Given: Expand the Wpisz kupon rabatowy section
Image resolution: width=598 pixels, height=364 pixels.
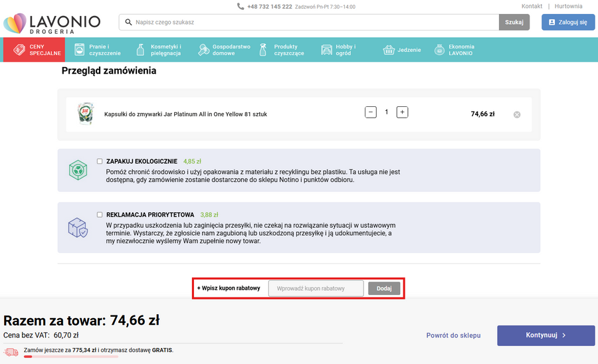Looking at the screenshot, I should click(x=229, y=289).
